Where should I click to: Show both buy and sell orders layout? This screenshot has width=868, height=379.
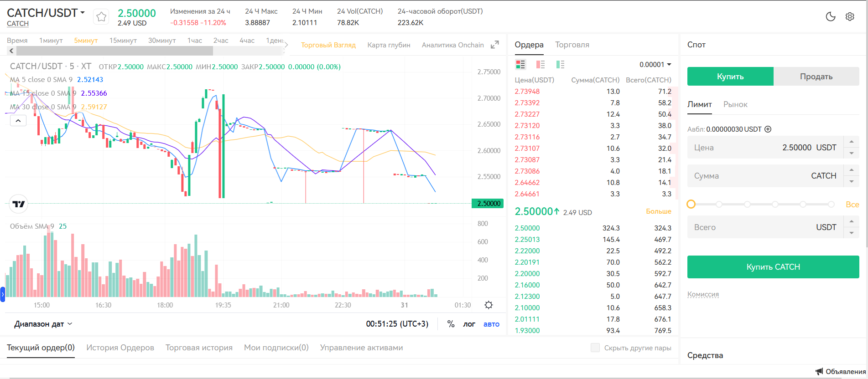(520, 64)
